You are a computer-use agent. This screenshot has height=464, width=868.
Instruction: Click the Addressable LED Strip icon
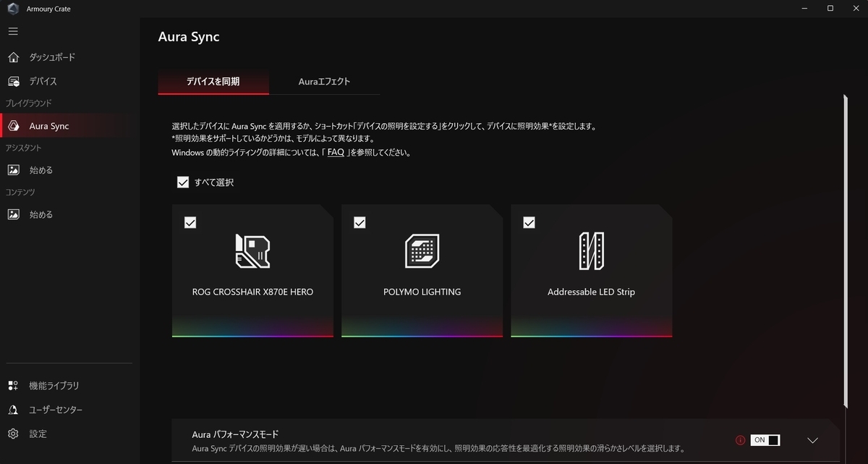tap(591, 251)
